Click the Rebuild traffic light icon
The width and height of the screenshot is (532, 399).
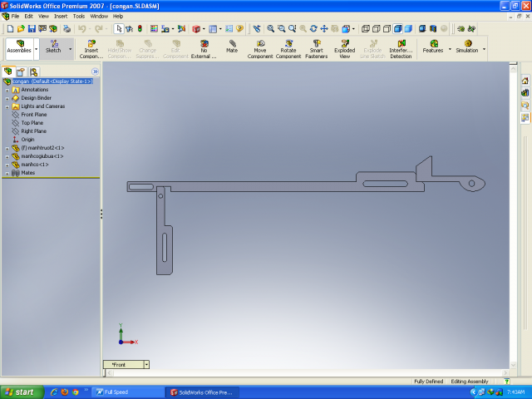[140, 29]
